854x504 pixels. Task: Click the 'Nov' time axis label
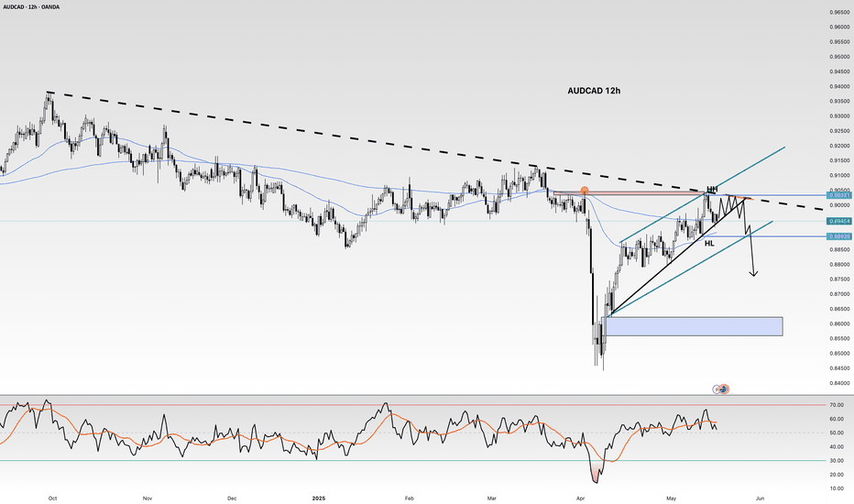tap(147, 499)
